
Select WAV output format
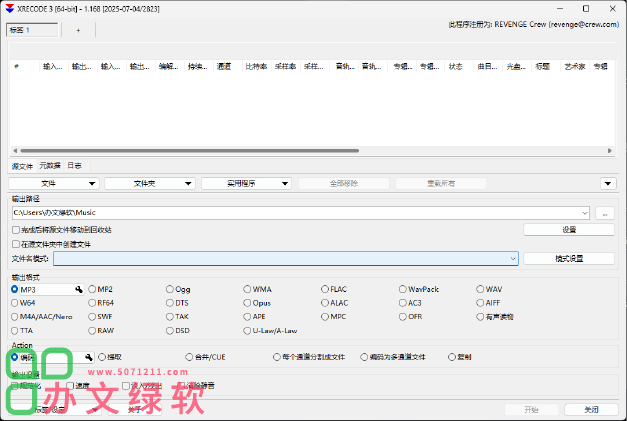tap(489, 289)
